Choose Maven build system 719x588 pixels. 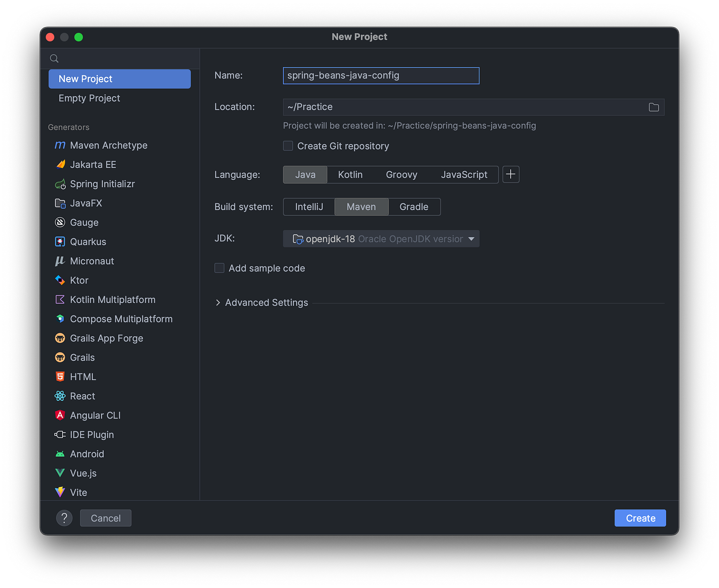click(x=361, y=207)
